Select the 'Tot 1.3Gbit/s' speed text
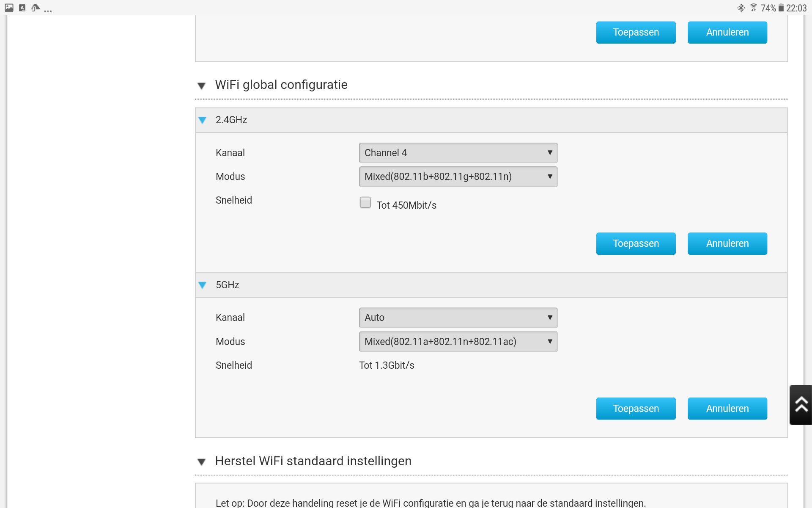 [x=387, y=365]
